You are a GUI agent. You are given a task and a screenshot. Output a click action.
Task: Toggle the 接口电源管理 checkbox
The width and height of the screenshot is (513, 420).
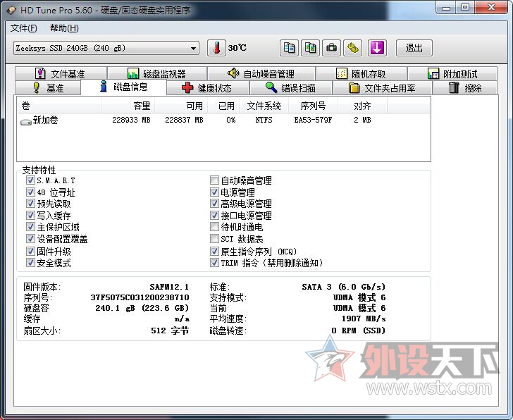[x=214, y=215]
